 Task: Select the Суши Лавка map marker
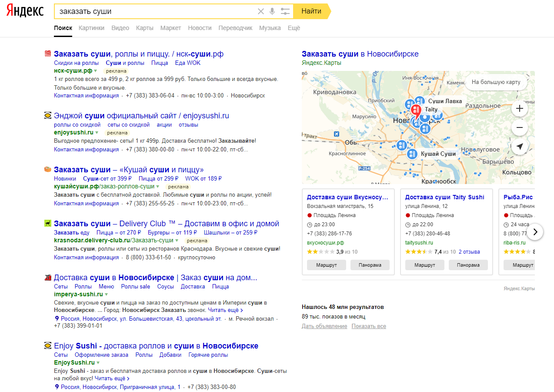point(419,101)
